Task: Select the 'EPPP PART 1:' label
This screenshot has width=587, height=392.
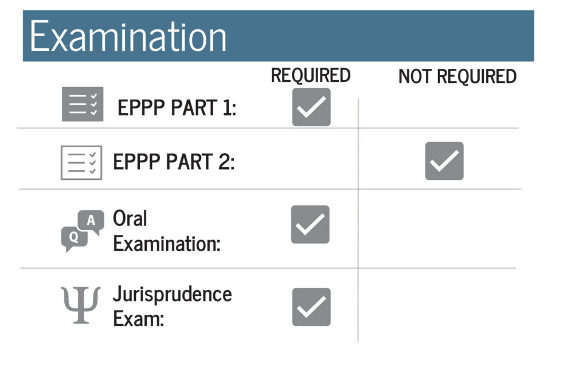Action: pyautogui.click(x=177, y=108)
